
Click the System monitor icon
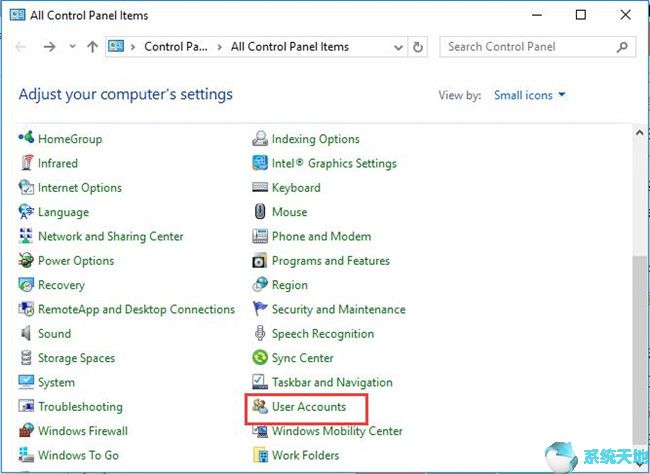26,382
